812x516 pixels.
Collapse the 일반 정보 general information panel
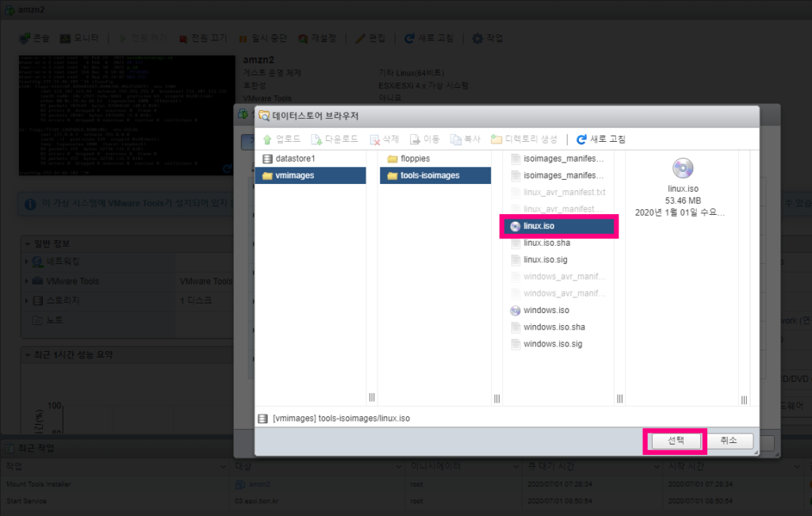[28, 243]
